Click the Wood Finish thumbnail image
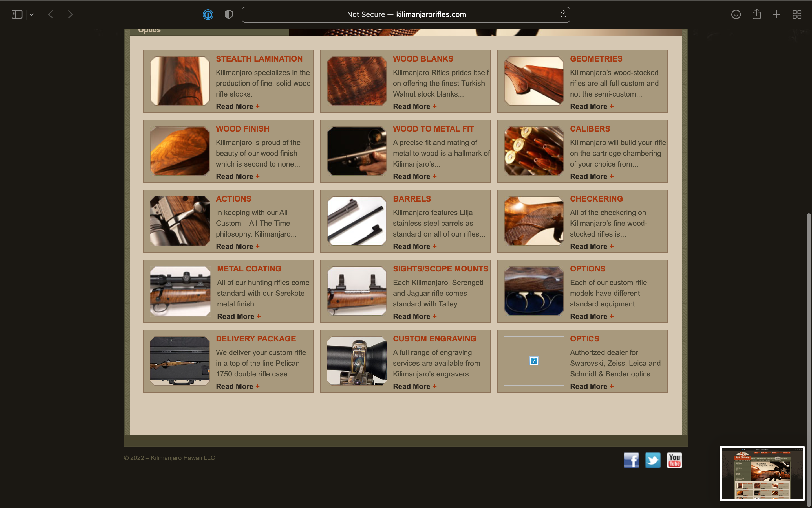 coord(180,151)
